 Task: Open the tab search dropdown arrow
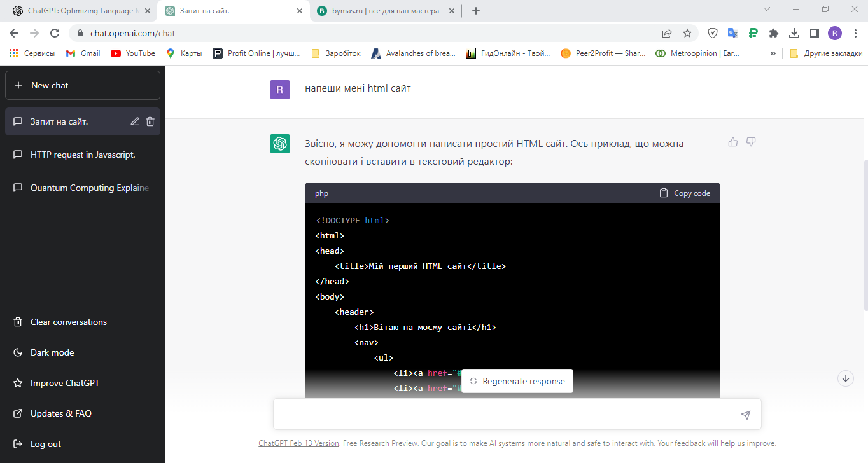pyautogui.click(x=767, y=10)
